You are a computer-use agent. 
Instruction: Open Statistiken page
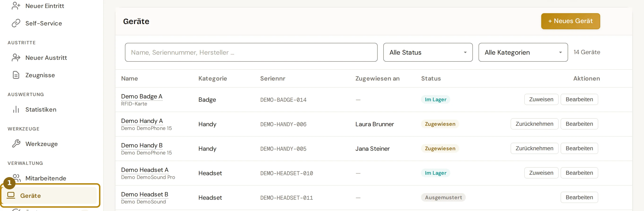(41, 109)
